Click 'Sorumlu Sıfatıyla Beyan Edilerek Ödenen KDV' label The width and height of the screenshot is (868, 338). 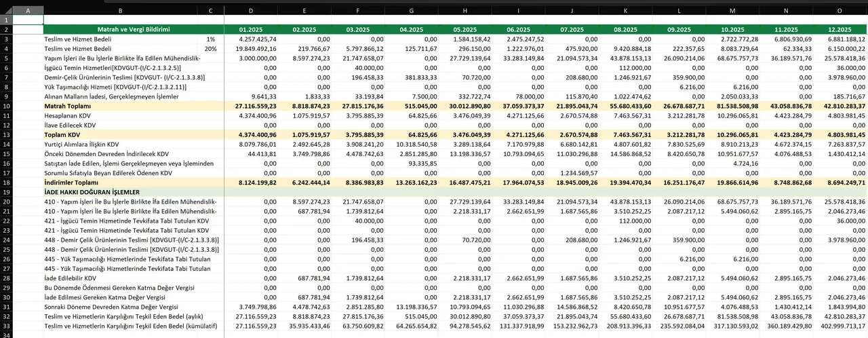coord(108,173)
